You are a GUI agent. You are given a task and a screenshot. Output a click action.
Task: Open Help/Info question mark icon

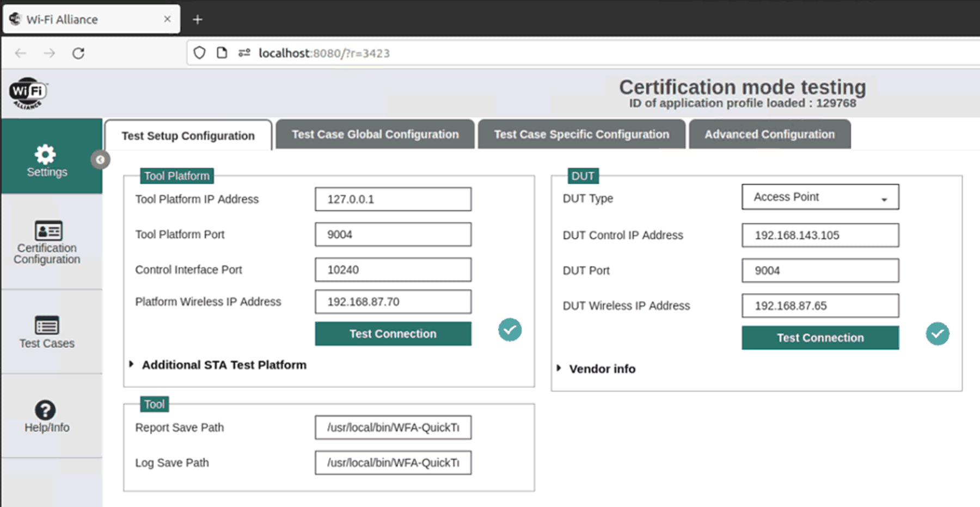tap(45, 410)
